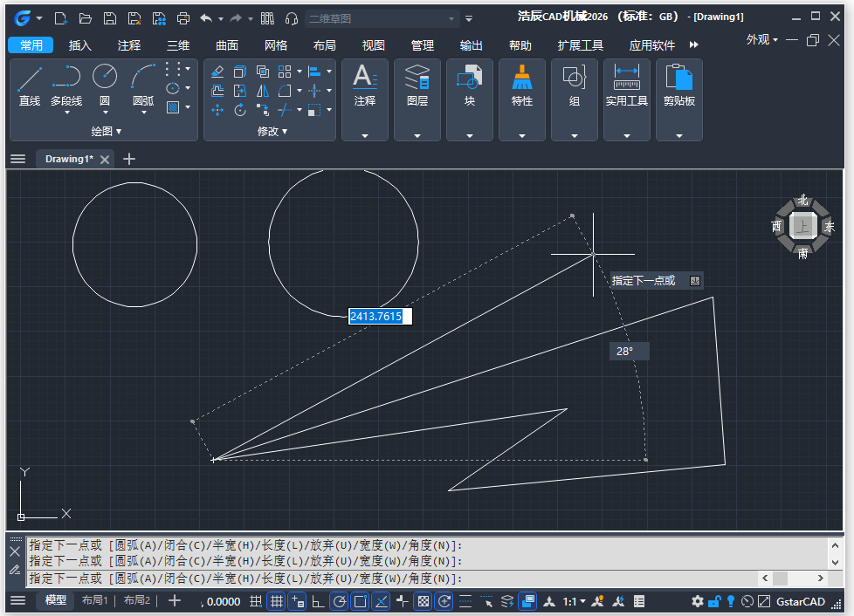Viewport: 854px width, 616px height.
Task: Click the Hatch pattern fill icon
Action: click(173, 107)
